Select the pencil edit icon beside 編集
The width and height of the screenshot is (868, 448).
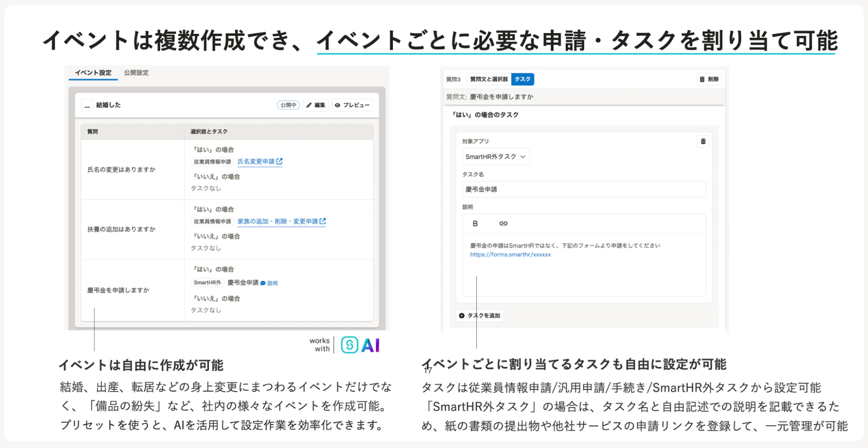309,105
